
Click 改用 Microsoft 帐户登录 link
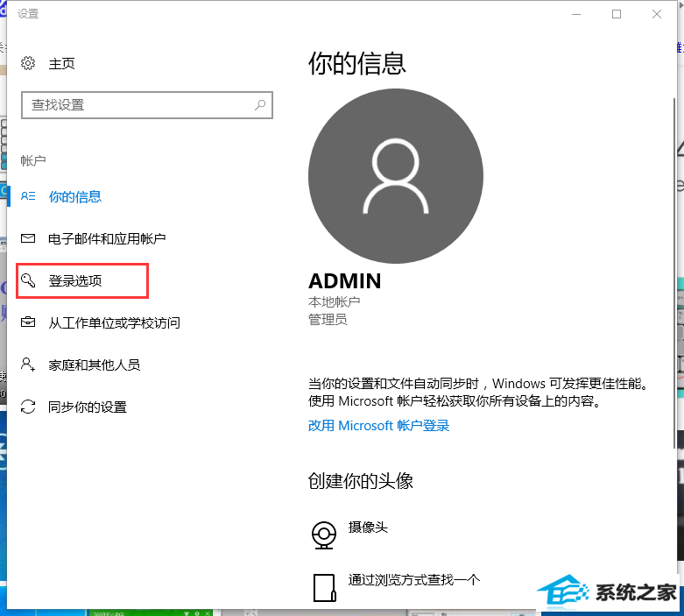378,426
